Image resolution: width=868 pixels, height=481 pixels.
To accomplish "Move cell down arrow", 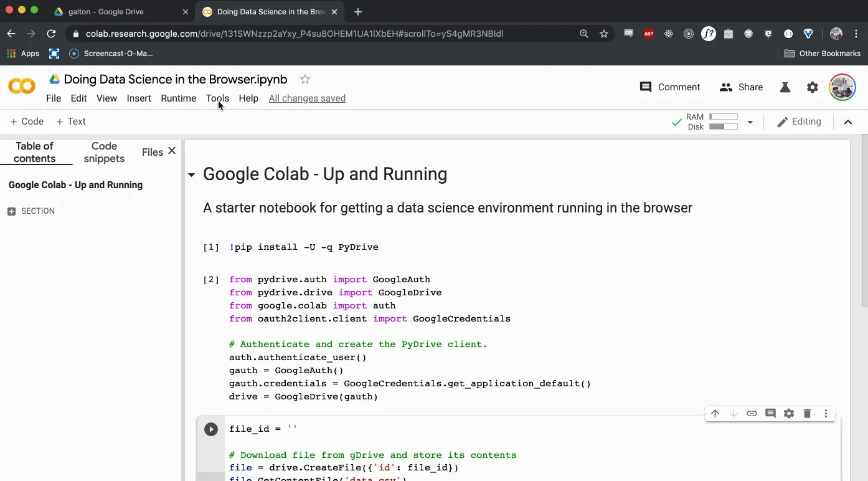I will [734, 414].
